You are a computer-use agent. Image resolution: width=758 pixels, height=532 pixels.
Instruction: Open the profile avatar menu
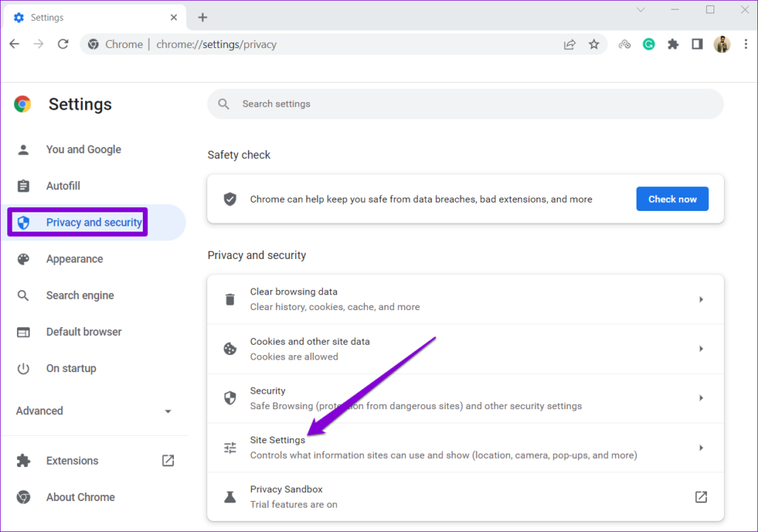(x=722, y=44)
